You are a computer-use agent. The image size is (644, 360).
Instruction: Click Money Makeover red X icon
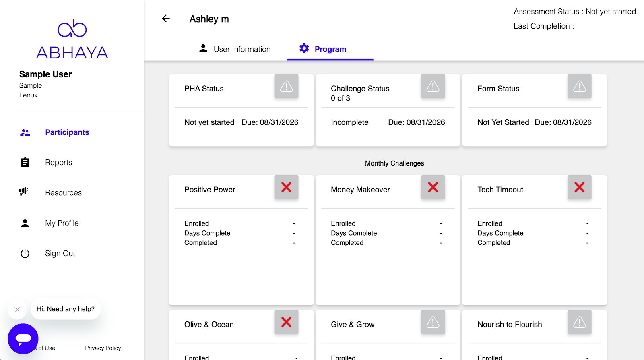click(433, 187)
